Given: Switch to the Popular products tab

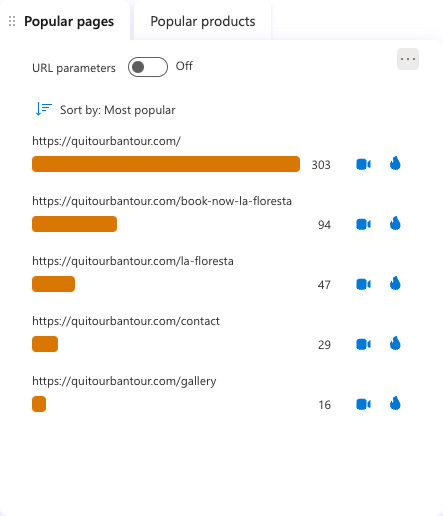Looking at the screenshot, I should 203,21.
